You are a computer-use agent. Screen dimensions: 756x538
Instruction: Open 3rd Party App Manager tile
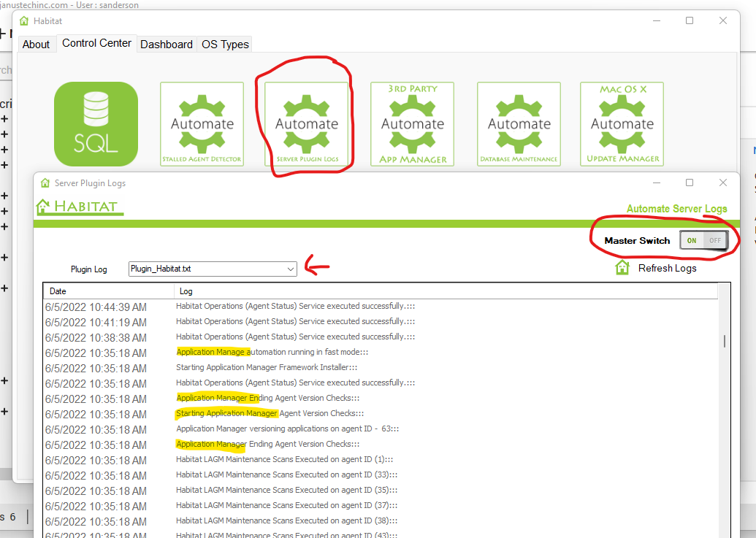click(413, 123)
